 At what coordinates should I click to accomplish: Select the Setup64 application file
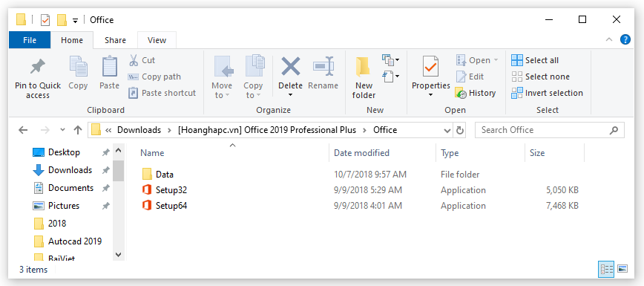point(165,206)
